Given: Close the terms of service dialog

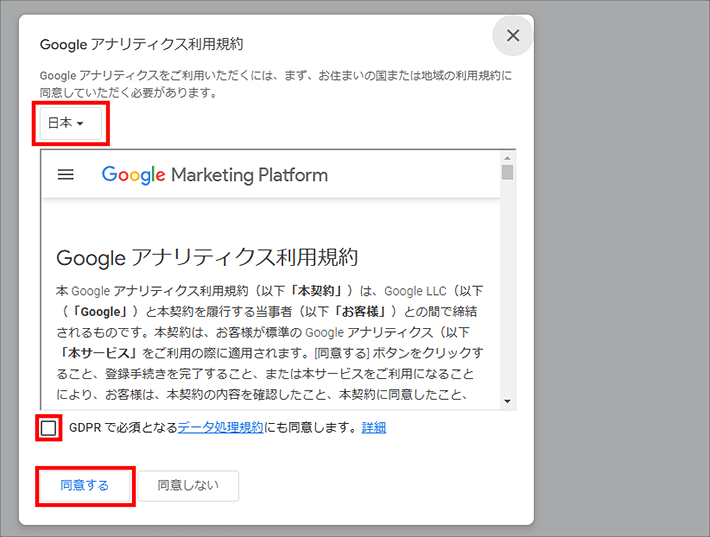Looking at the screenshot, I should tap(513, 36).
